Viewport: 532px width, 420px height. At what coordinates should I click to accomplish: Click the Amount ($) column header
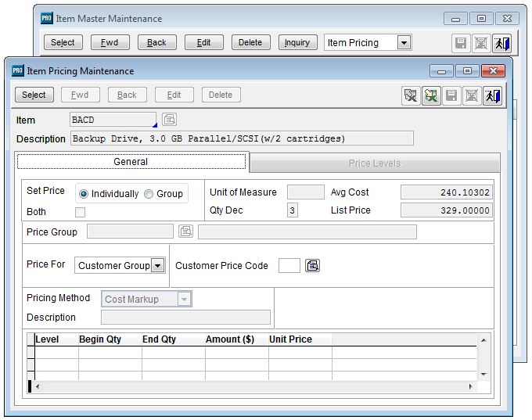tap(237, 339)
